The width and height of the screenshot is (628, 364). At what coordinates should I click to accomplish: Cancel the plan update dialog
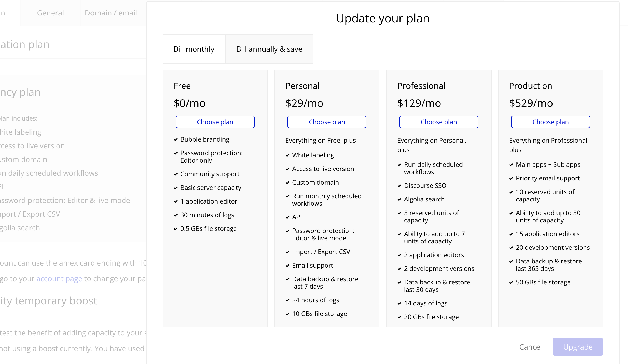click(x=530, y=347)
